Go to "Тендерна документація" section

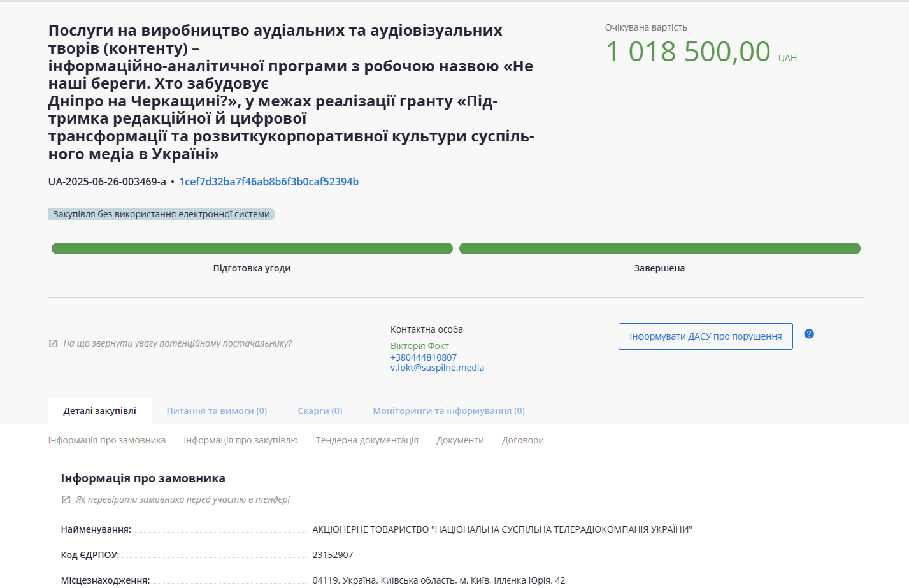367,440
